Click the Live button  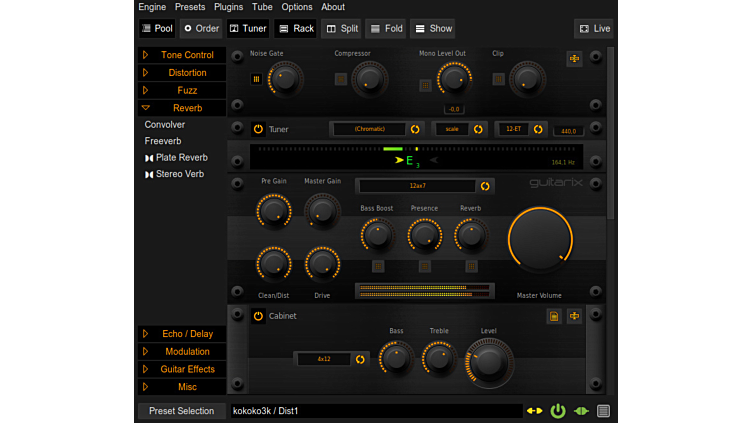click(x=594, y=29)
